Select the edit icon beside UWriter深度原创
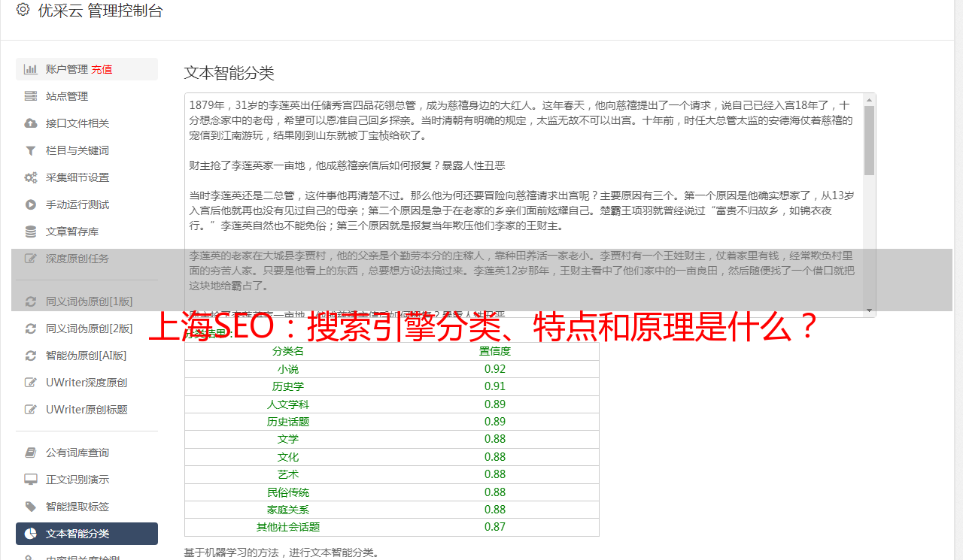Image resolution: width=963 pixels, height=560 pixels. pyautogui.click(x=31, y=383)
